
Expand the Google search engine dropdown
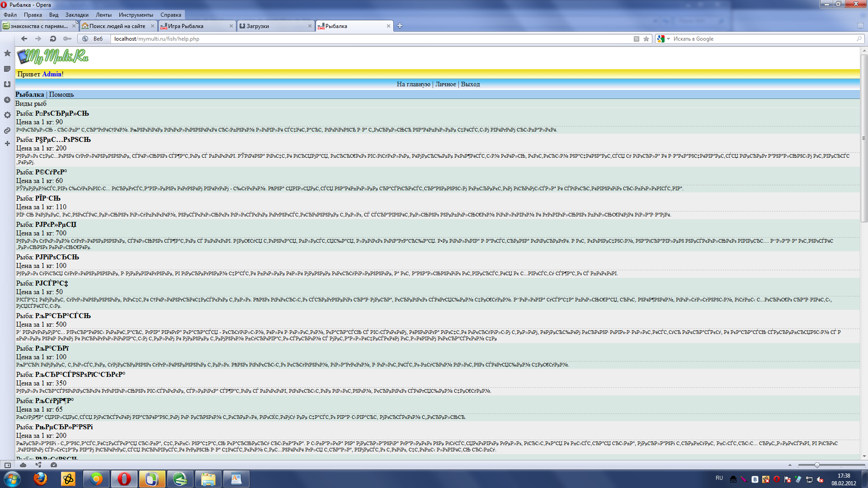(668, 39)
